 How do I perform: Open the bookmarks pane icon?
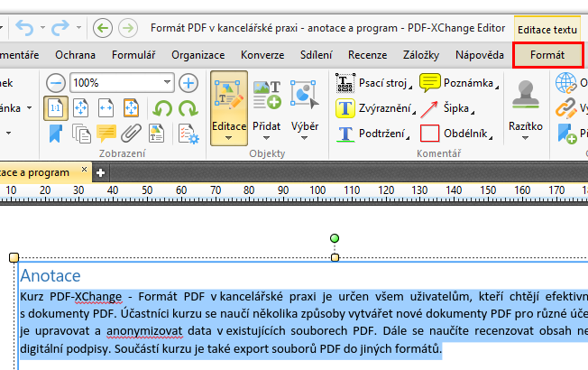coord(56,134)
